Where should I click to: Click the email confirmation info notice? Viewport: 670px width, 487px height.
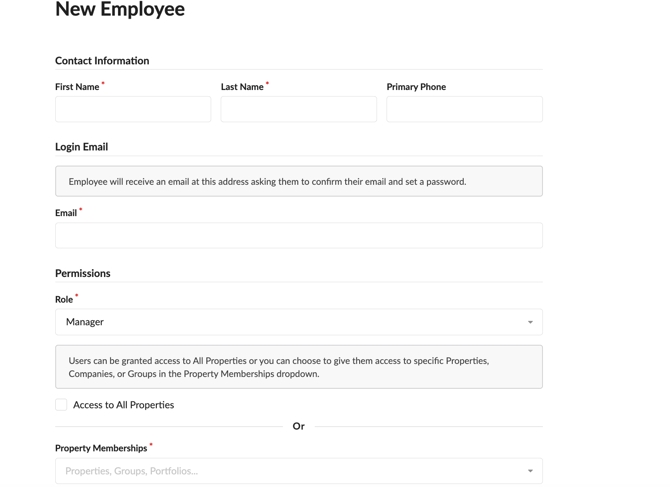point(299,181)
